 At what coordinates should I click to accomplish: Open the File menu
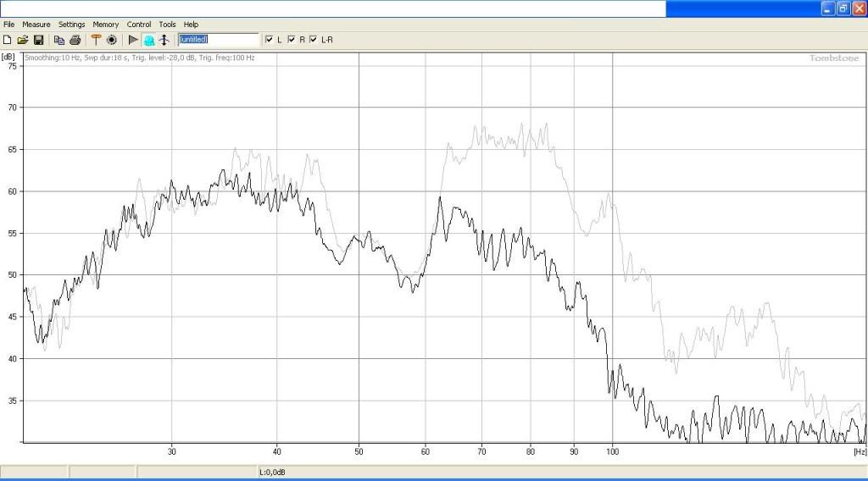pyautogui.click(x=9, y=25)
